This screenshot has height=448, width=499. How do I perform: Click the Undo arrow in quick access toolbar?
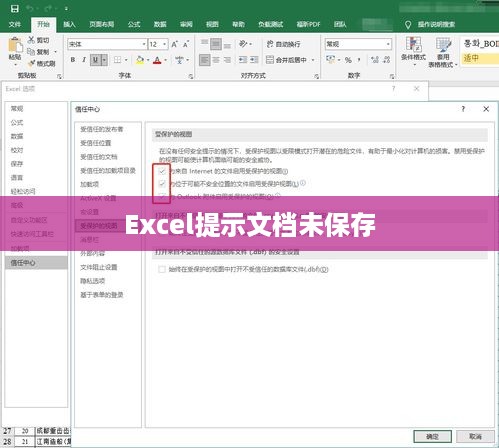(x=30, y=9)
